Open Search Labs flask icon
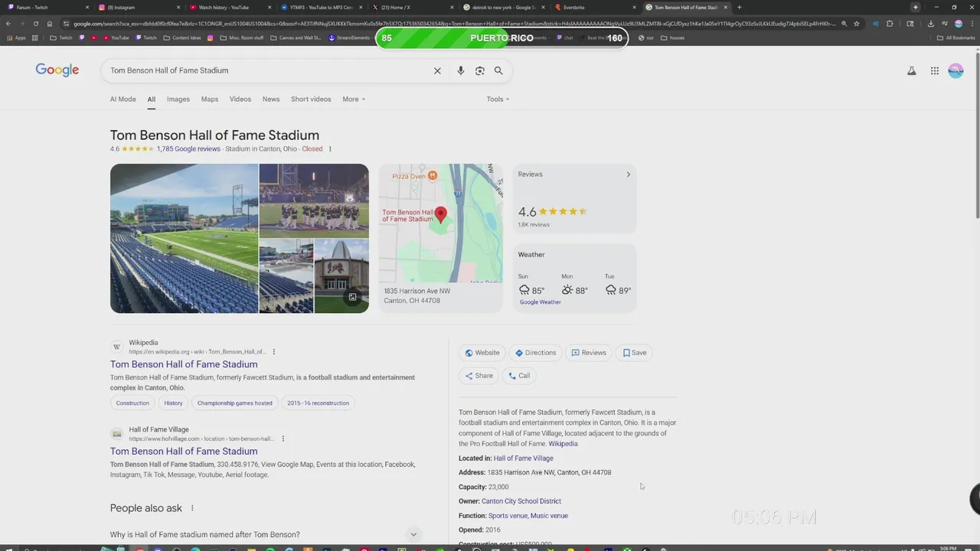This screenshot has width=980, height=551. tap(911, 70)
